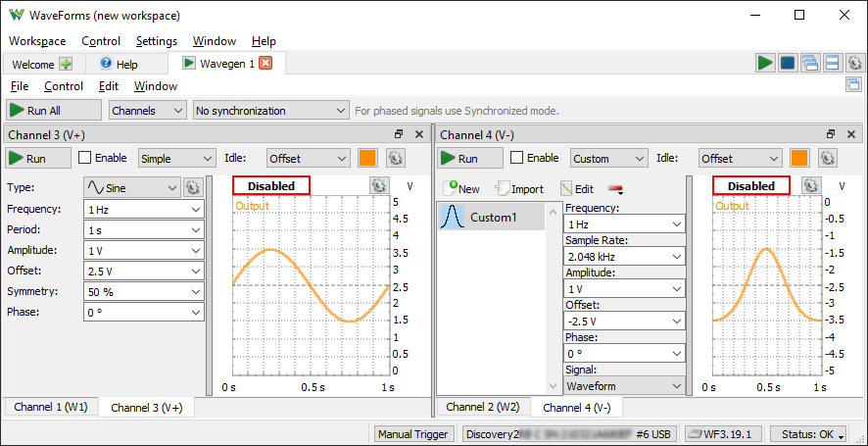Viewport: 868px width, 446px height.
Task: Open the synchronization mode dropdown
Action: point(271,111)
